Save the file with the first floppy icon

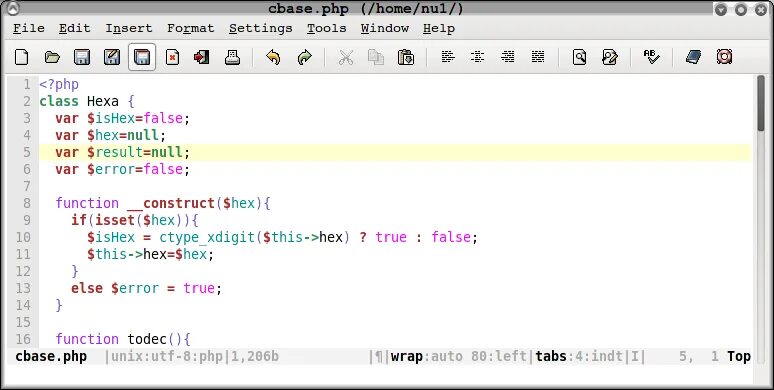(82, 57)
